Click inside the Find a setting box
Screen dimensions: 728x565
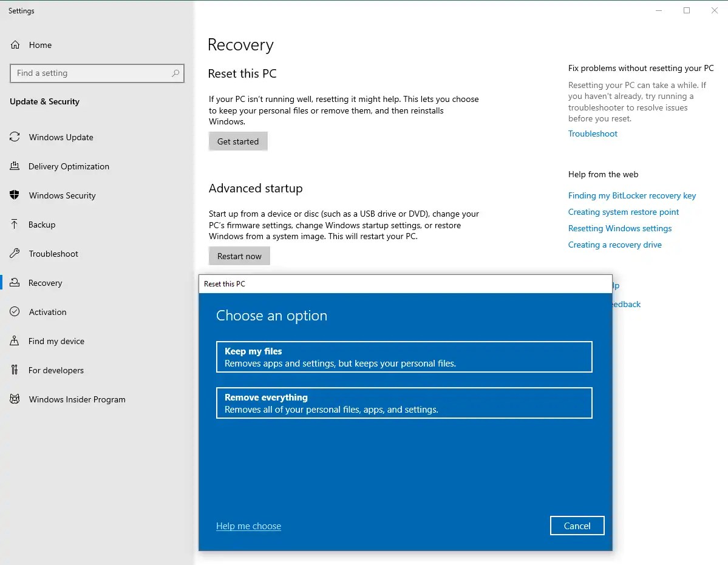pyautogui.click(x=97, y=73)
